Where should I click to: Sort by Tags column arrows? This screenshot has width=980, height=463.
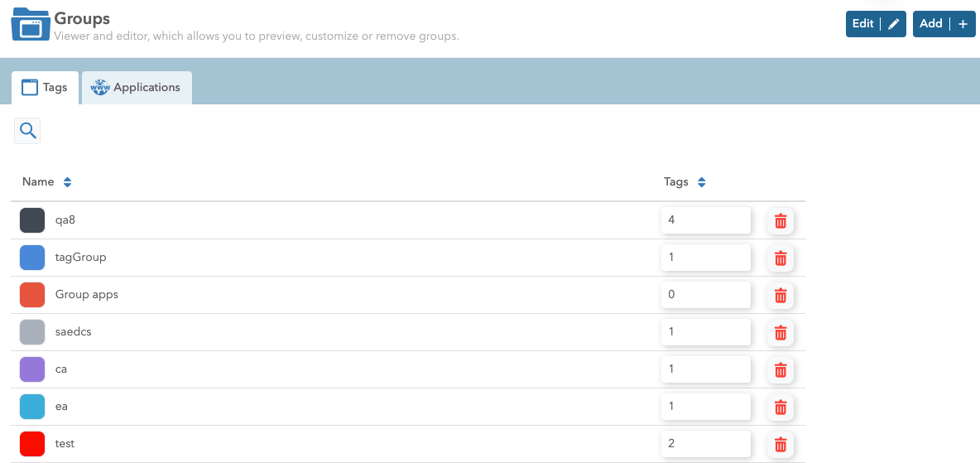pos(701,182)
